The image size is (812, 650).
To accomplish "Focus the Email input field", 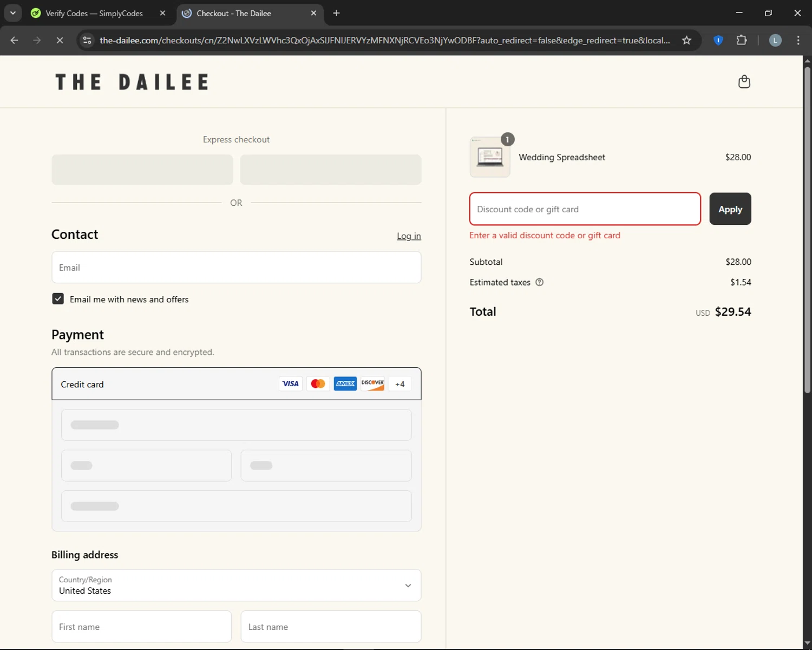I will point(236,267).
